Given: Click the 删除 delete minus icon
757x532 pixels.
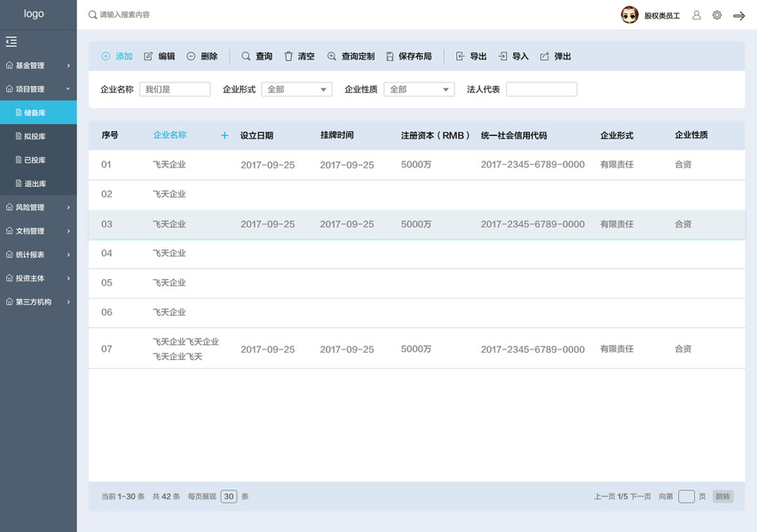Looking at the screenshot, I should pyautogui.click(x=191, y=57).
